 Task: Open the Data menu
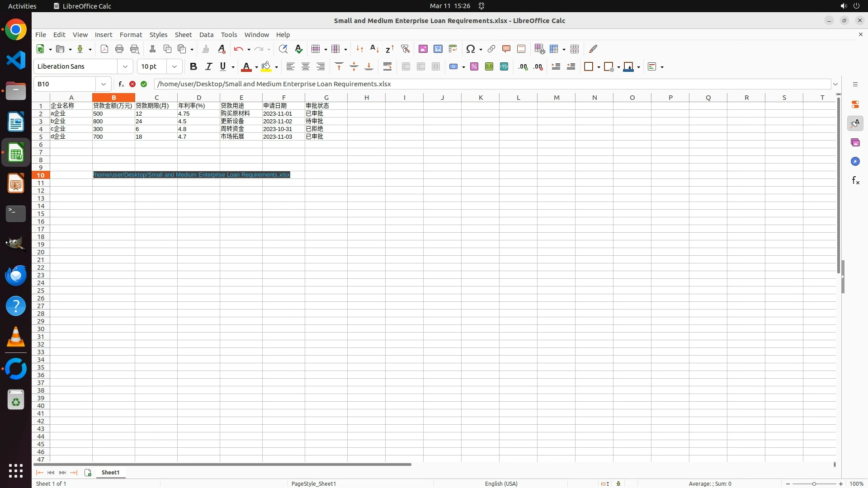[206, 34]
